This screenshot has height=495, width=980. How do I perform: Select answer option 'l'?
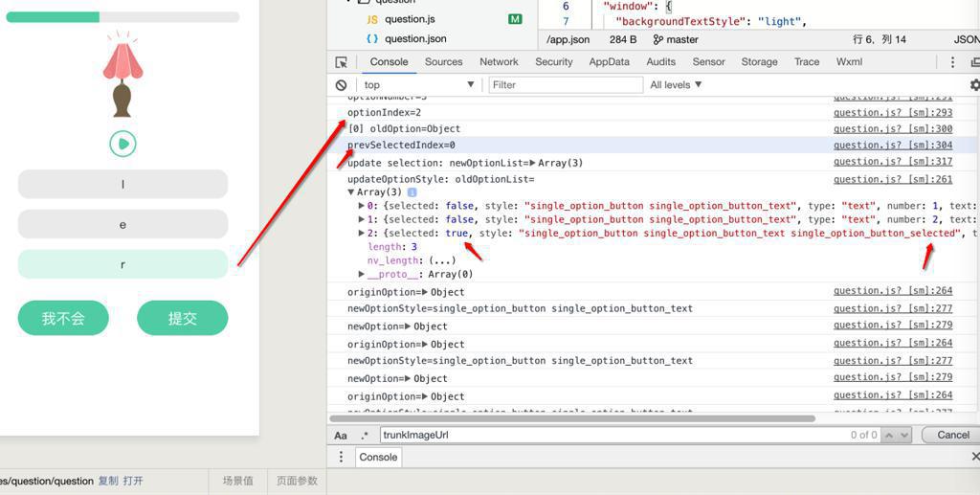pos(122,184)
